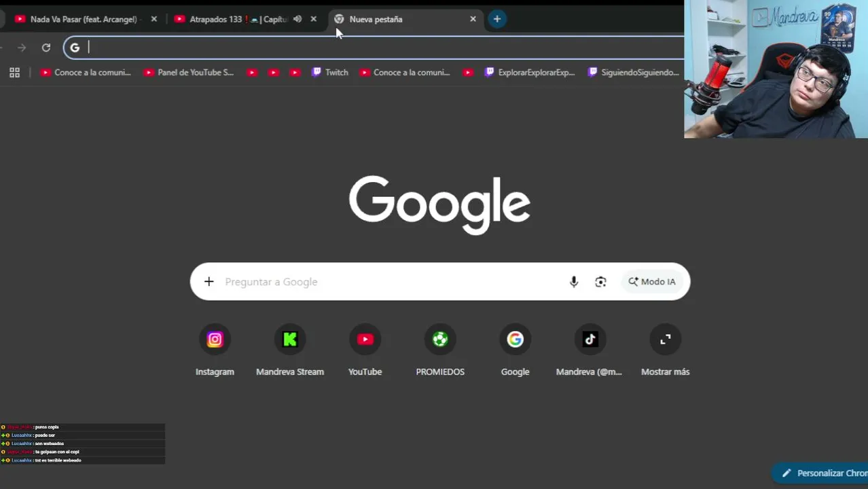Viewport: 868px width, 489px height.
Task: Open the SiguiendoSiguiendo... bookmark
Action: (634, 73)
